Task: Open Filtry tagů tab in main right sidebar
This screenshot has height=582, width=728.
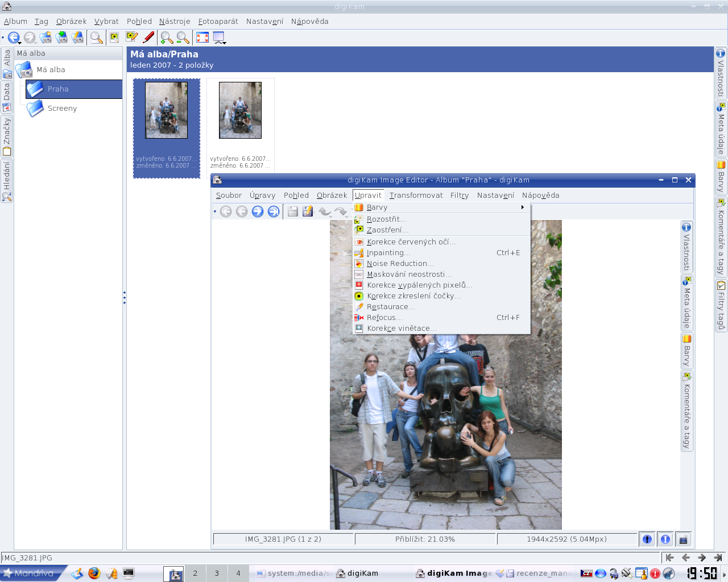Action: pyautogui.click(x=721, y=305)
